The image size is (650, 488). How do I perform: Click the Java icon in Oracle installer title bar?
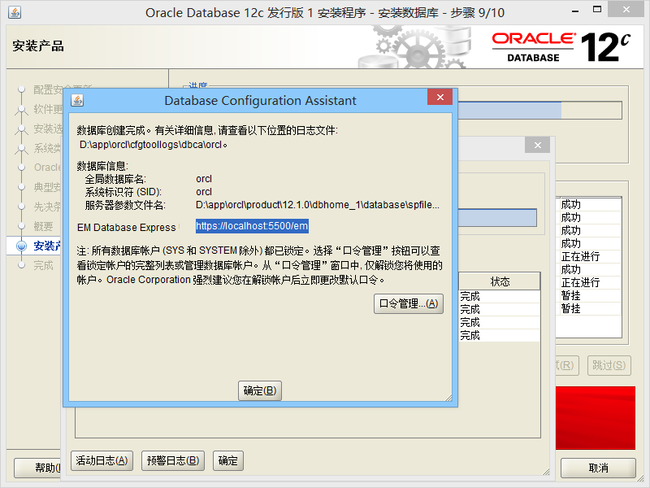coord(15,12)
